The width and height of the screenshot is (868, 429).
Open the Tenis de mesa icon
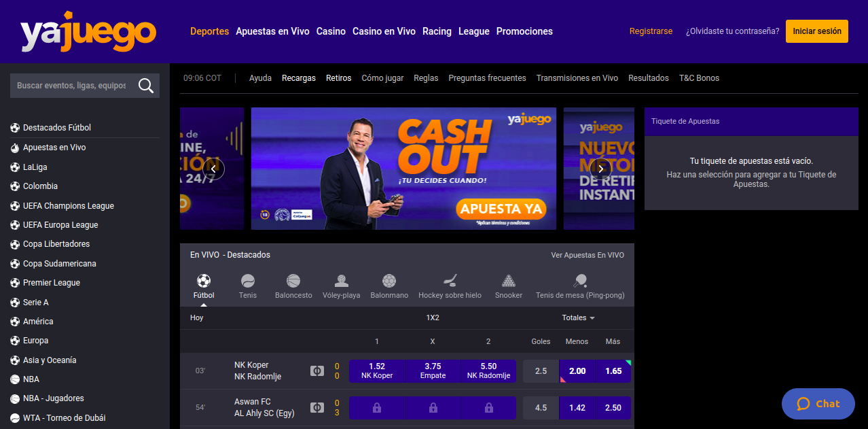(580, 281)
